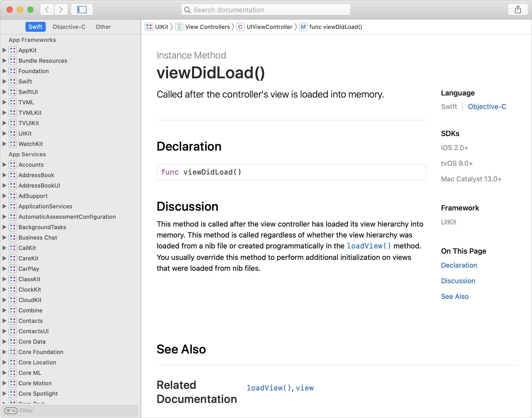Click the Declaration anchor link on right panel
This screenshot has width=532, height=418.
(x=459, y=265)
